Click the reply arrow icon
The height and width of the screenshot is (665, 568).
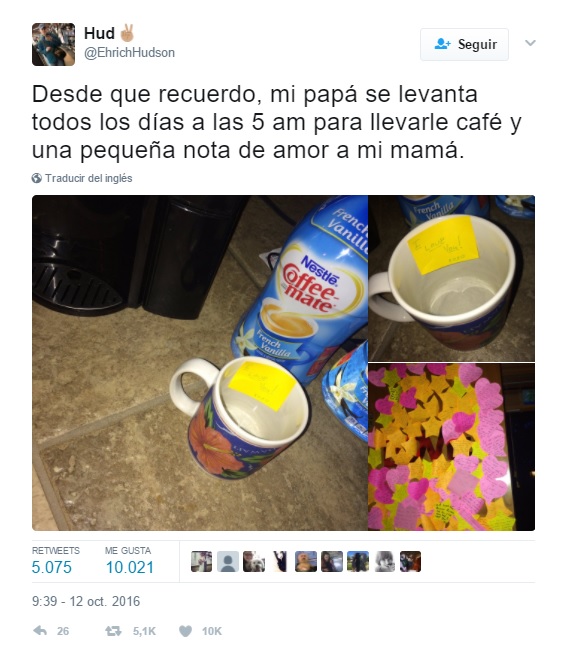pyautogui.click(x=40, y=631)
